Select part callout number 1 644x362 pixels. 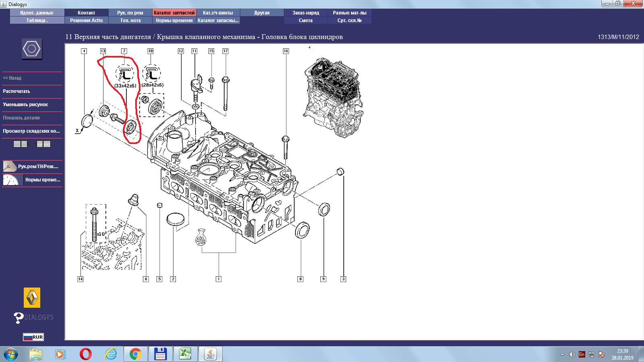[219, 279]
